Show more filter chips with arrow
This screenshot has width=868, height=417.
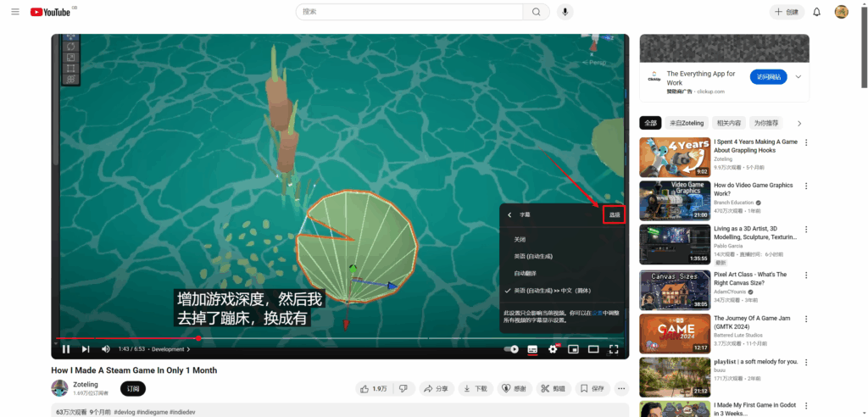click(x=799, y=123)
